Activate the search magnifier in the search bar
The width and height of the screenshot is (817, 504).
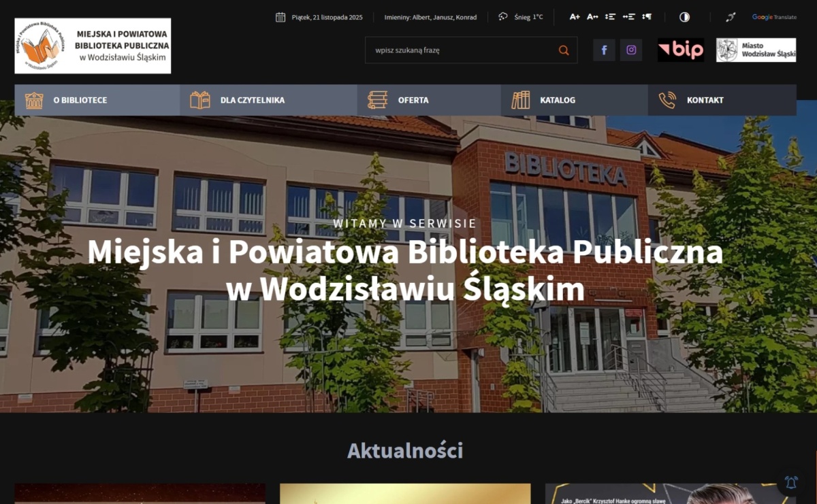point(563,50)
